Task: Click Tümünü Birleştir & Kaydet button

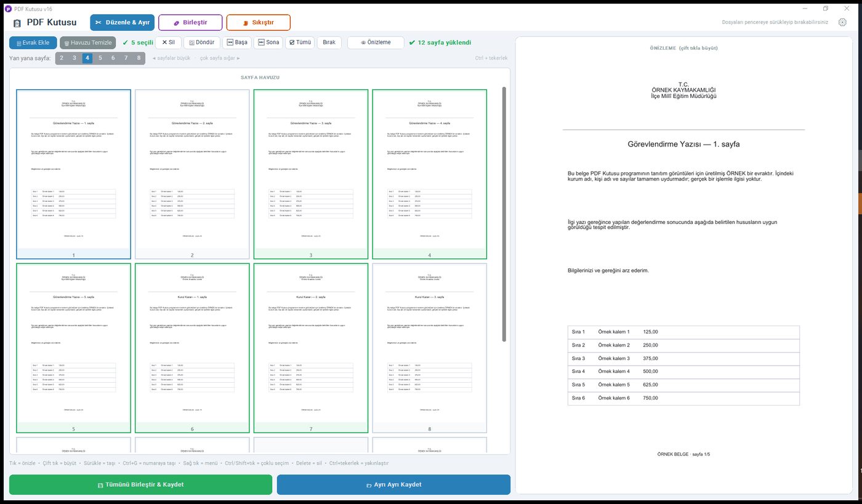Action: click(x=140, y=484)
